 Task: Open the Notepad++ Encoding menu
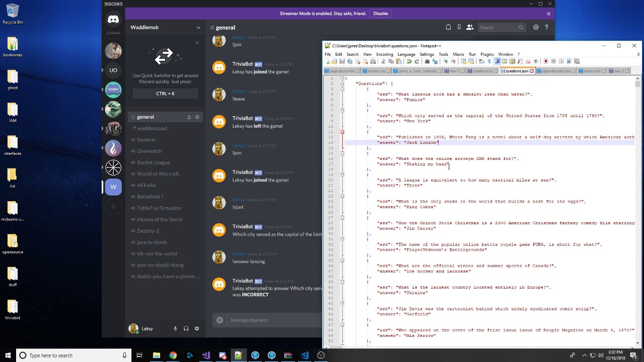(384, 54)
